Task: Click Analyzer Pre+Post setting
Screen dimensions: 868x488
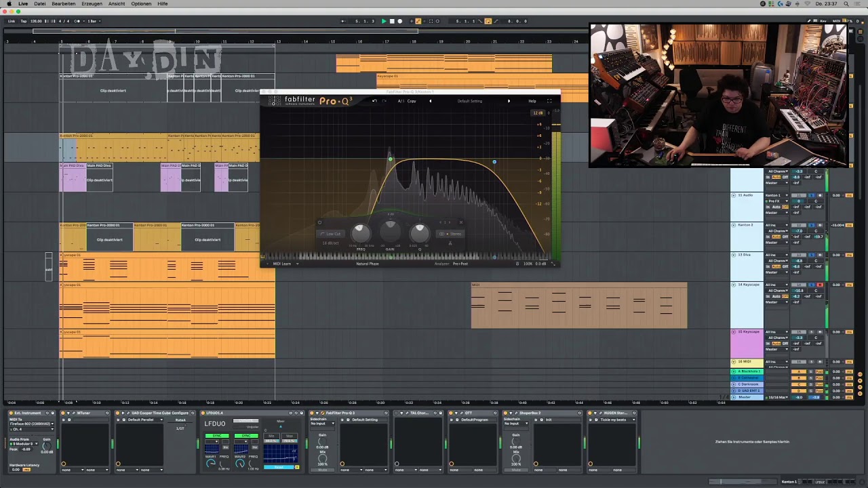Action: pyautogui.click(x=460, y=264)
